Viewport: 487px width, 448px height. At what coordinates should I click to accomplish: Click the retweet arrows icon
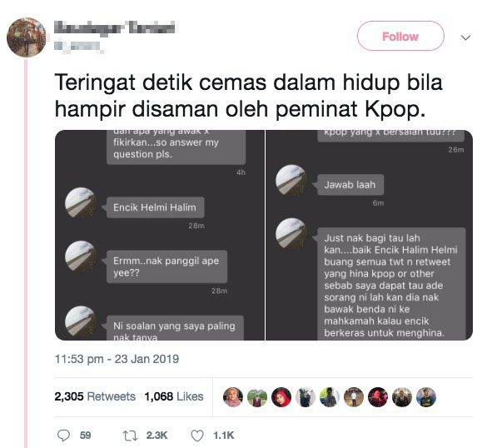point(130,436)
